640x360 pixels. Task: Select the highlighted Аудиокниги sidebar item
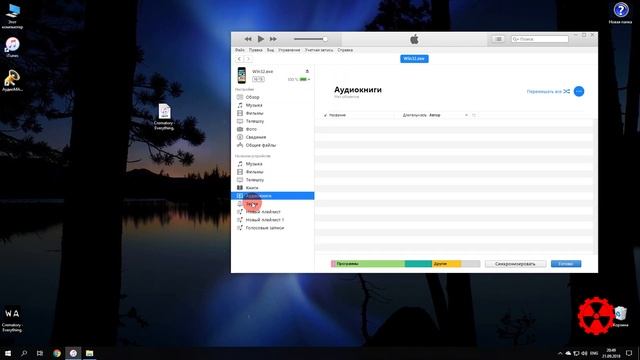(x=273, y=196)
